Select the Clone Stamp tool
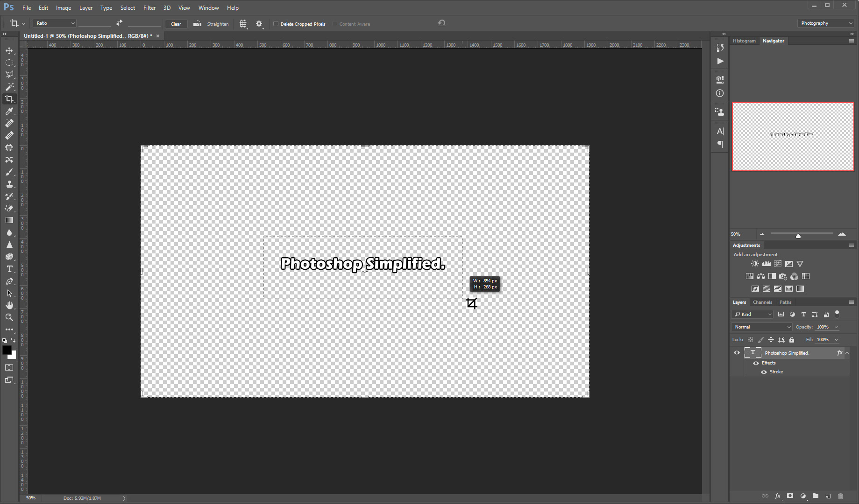This screenshot has width=859, height=504. coord(9,184)
